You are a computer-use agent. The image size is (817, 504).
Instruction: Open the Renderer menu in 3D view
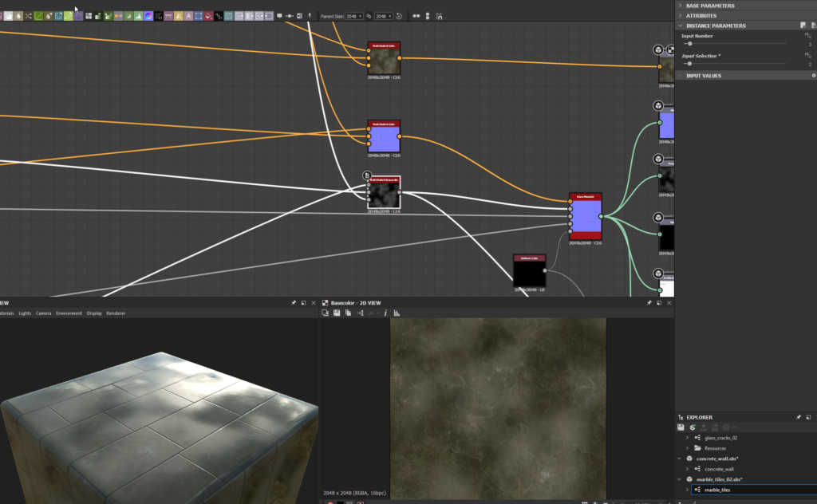coord(116,313)
